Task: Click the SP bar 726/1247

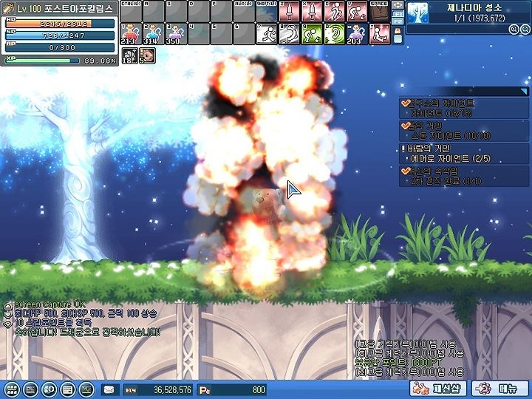Action: click(60, 35)
